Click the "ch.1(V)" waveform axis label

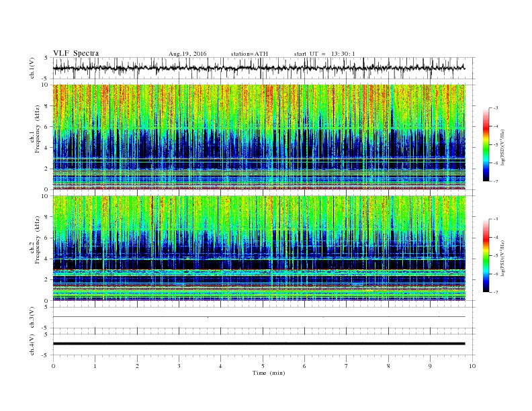(32, 68)
